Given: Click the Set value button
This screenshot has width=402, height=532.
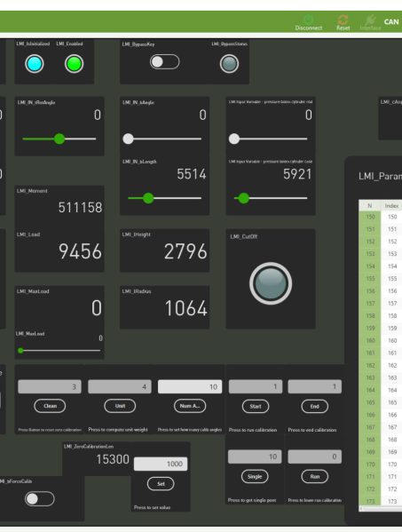Looking at the screenshot, I should click(x=161, y=484).
